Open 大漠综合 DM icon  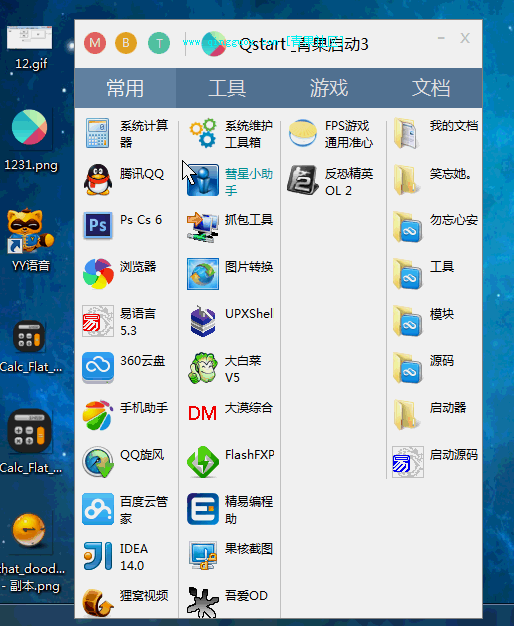coord(202,414)
